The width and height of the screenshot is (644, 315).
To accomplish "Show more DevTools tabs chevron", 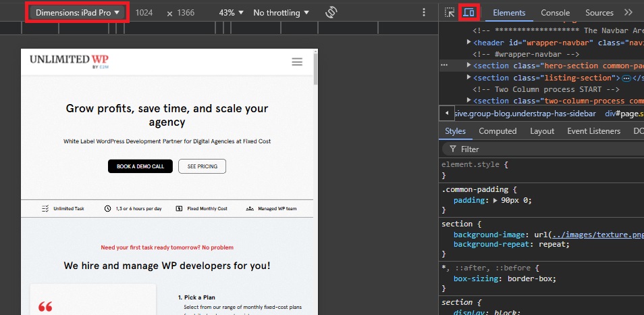I will coord(628,13).
